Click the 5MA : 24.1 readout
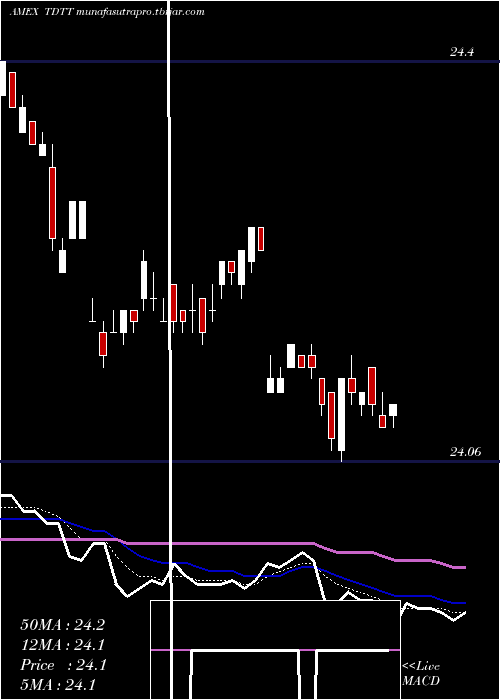The width and height of the screenshot is (500, 700). (58, 684)
